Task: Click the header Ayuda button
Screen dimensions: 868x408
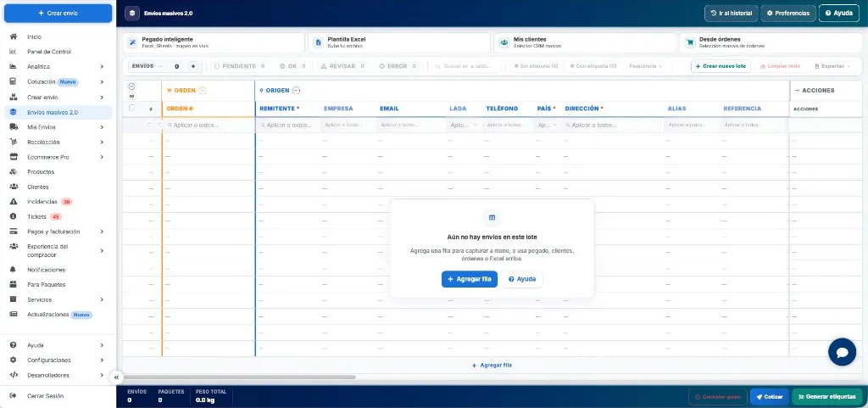Action: coord(840,13)
